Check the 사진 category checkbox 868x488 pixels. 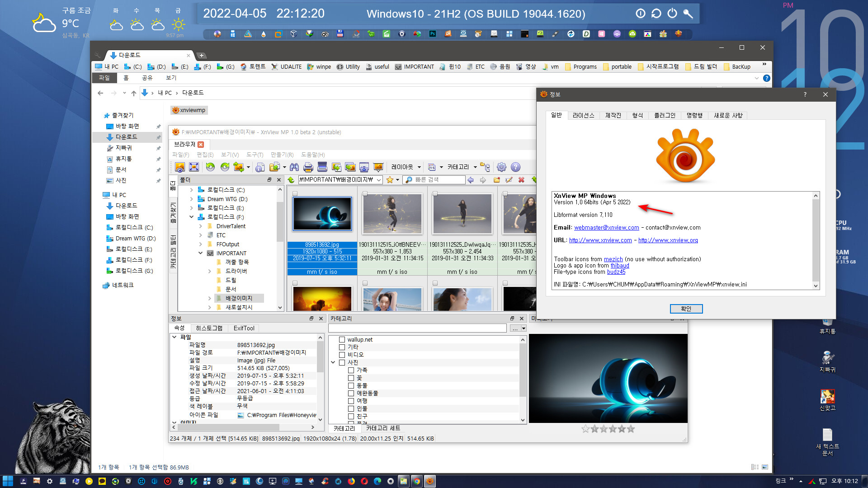(342, 363)
